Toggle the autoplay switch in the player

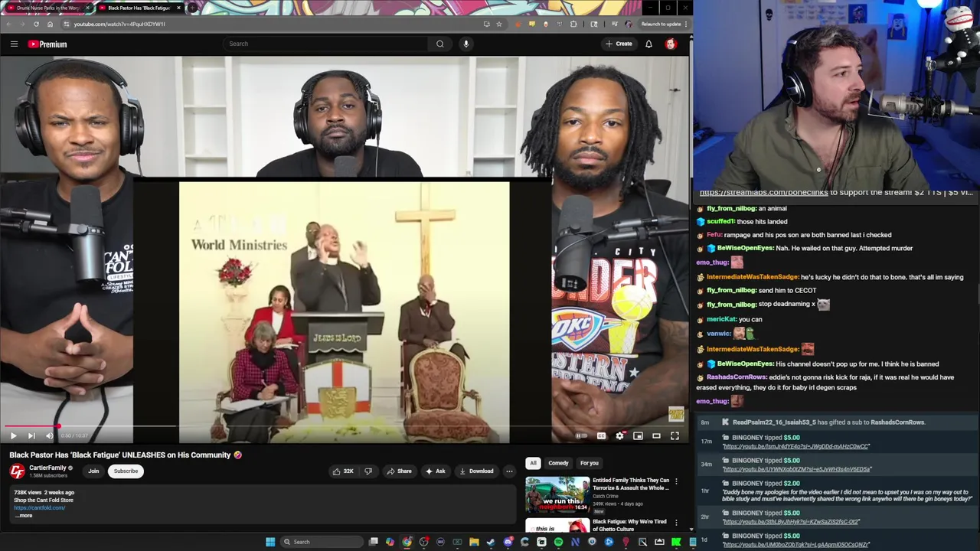point(582,435)
